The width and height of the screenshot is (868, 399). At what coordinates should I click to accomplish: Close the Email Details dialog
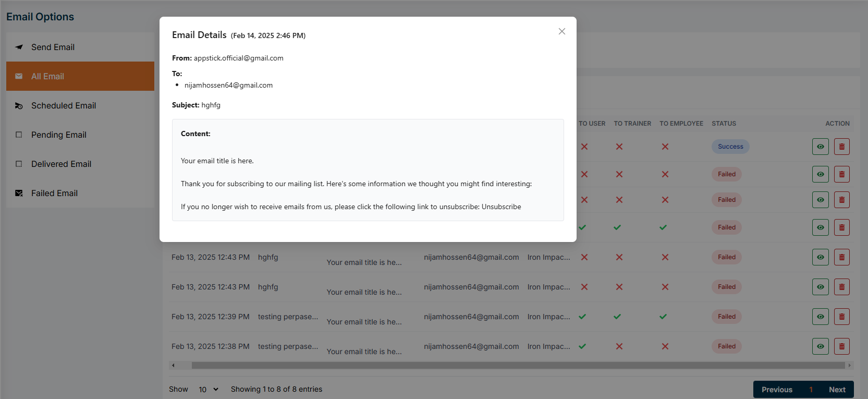click(561, 31)
